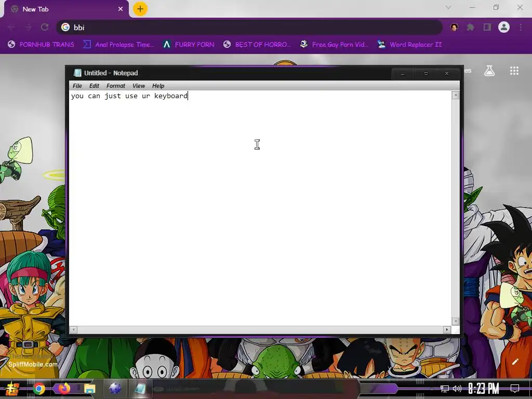
Task: Click the Customize Chrome pencil icon
Action: (x=515, y=362)
